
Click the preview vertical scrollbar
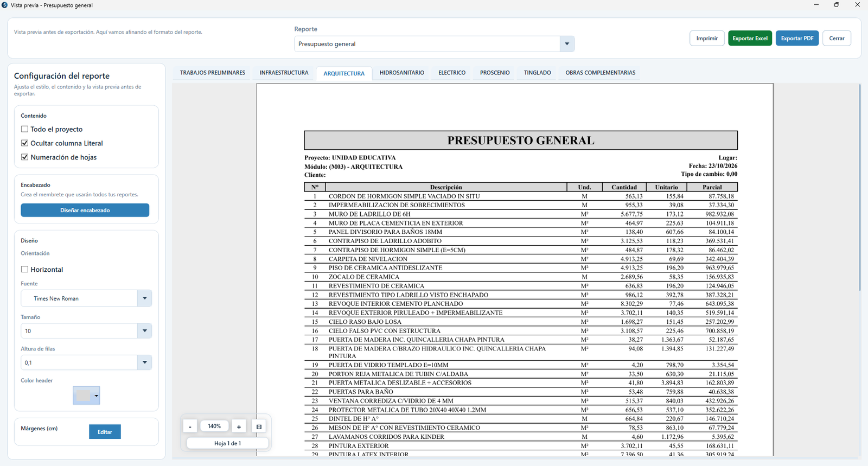tap(860, 187)
